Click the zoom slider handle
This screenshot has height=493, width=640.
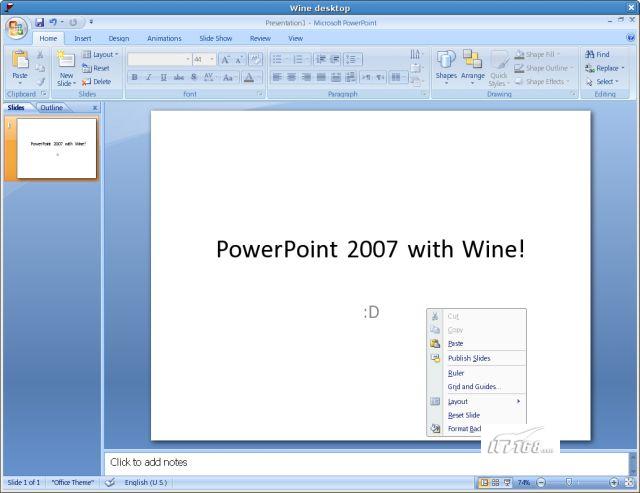tap(569, 482)
